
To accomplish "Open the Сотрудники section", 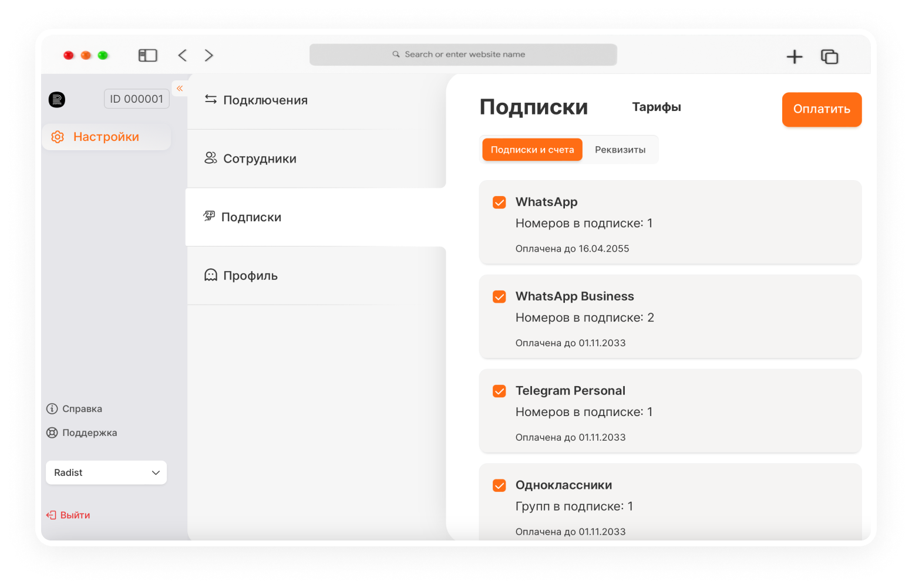I will [316, 158].
